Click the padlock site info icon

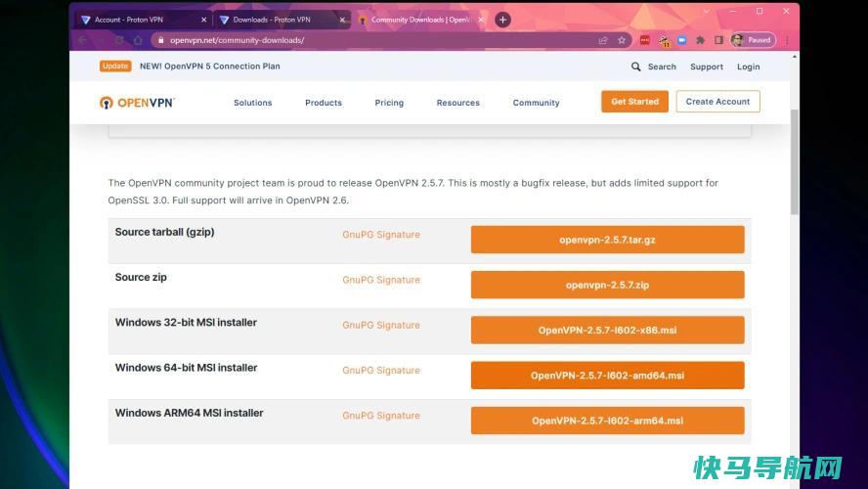pos(161,40)
